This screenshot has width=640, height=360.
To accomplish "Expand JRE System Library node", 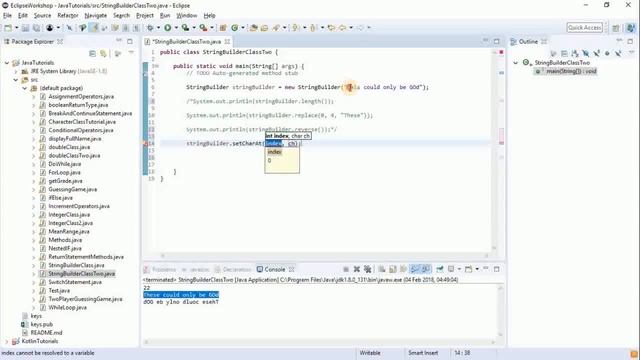I will point(16,71).
